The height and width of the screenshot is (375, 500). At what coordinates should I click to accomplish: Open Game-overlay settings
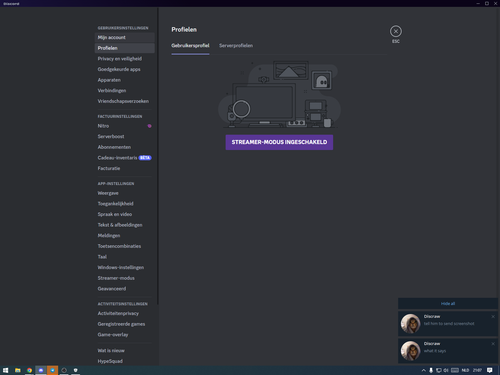(x=125, y=335)
